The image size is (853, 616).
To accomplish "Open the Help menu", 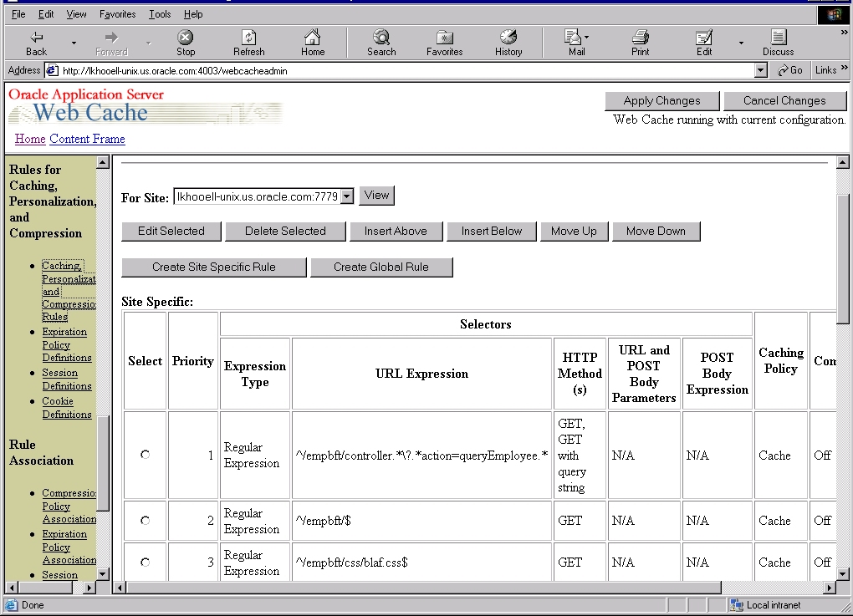I will [193, 14].
